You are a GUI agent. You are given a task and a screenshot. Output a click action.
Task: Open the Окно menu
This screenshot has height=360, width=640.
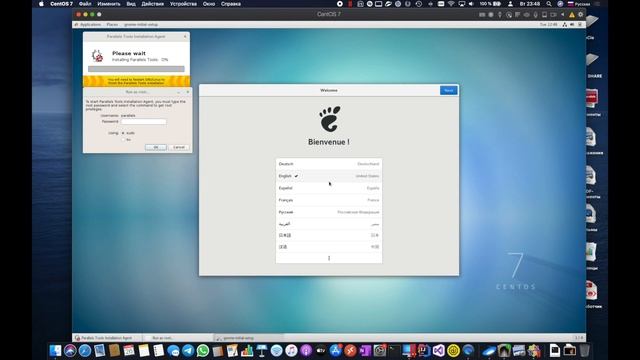tap(209, 4)
